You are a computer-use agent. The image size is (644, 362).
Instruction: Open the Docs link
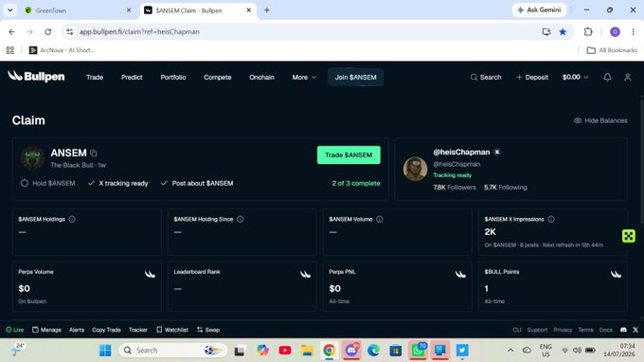pyautogui.click(x=606, y=330)
